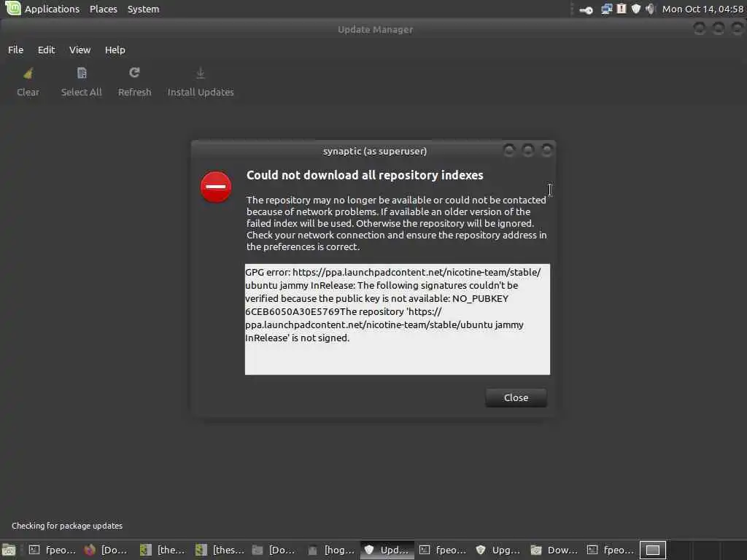Open the File menu in Update Manager
Screen dimensions: 747x560
click(x=16, y=50)
